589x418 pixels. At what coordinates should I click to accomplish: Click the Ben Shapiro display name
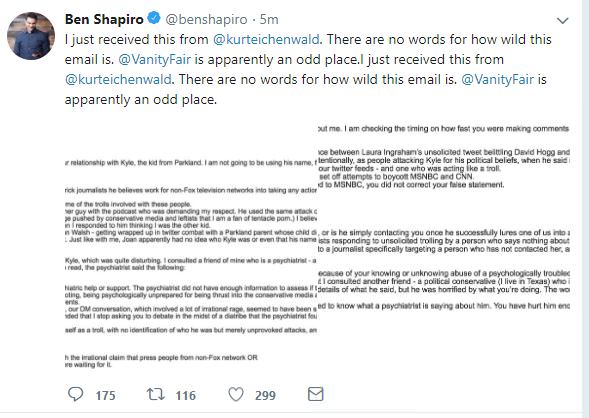coord(104,19)
